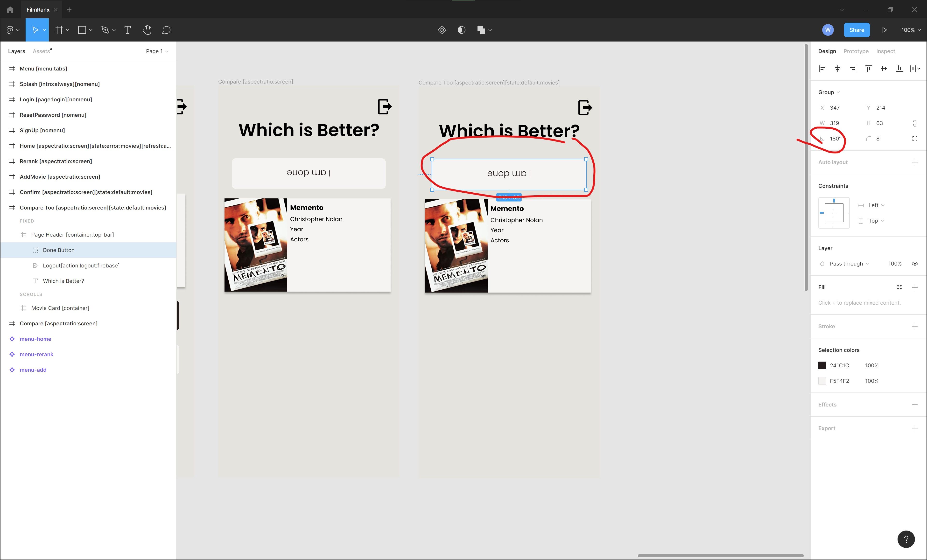Switch to the Inspect tab

[x=885, y=51]
